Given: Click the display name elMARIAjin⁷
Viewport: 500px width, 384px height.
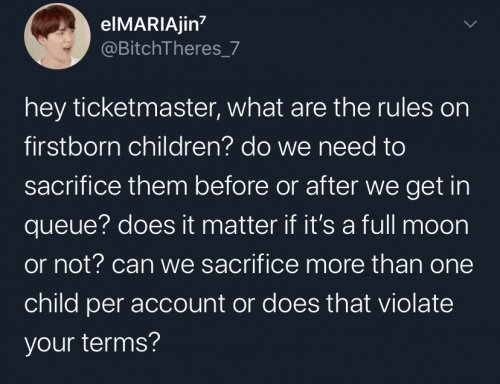Looking at the screenshot, I should (154, 26).
